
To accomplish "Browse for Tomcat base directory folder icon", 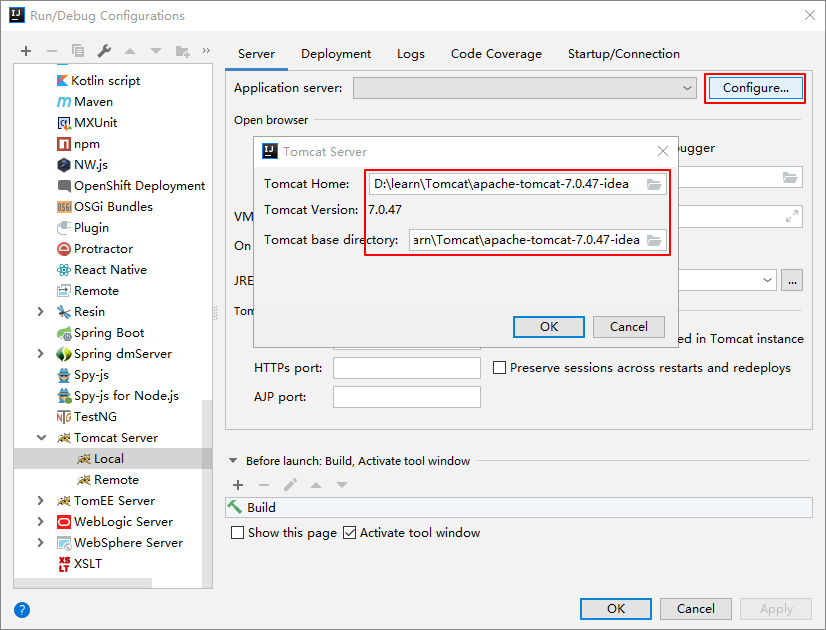I will click(x=654, y=240).
